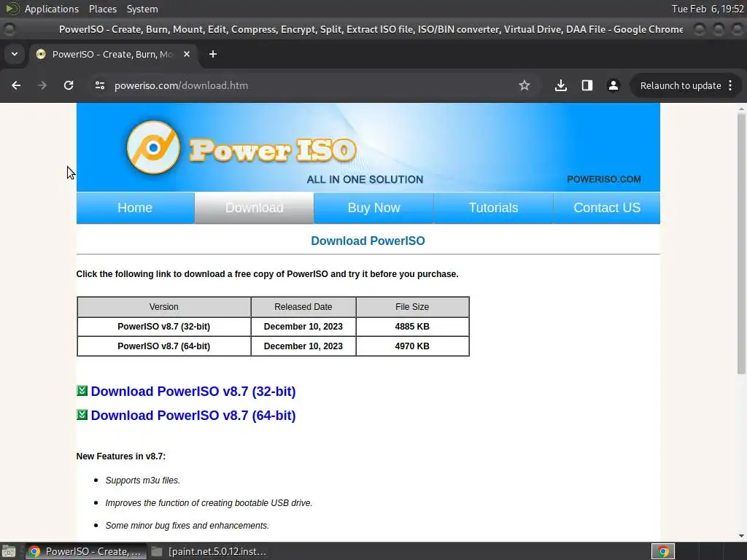Open the Chrome profile icon
The width and height of the screenshot is (747, 560).
(613, 85)
